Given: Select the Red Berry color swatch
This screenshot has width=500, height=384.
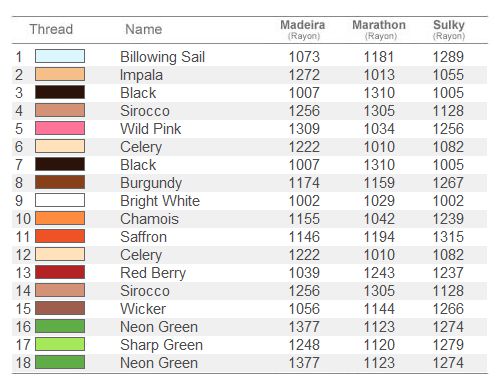Looking at the screenshot, I should [x=60, y=272].
